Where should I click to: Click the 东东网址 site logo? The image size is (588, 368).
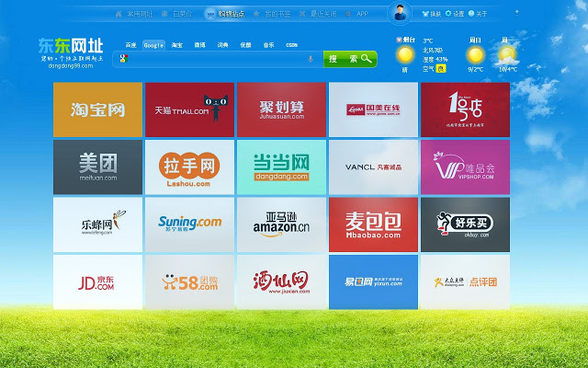(71, 46)
